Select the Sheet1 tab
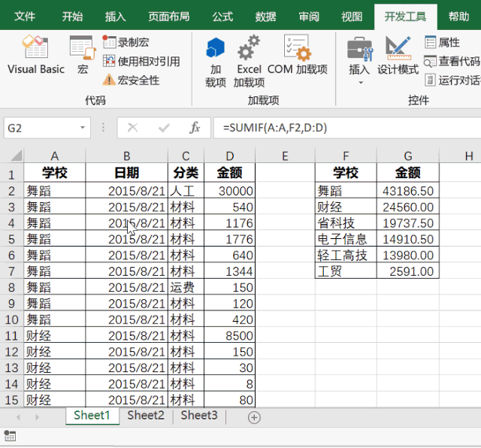Screen dimensions: 481x448 92,416
